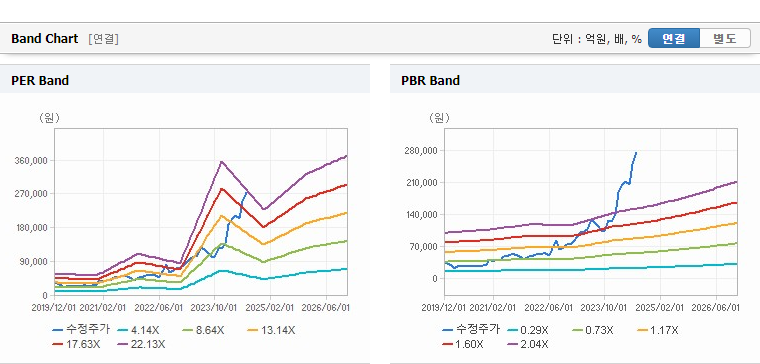Switch to the 별도 view
Viewport: 760px width, 364px height.
point(725,39)
